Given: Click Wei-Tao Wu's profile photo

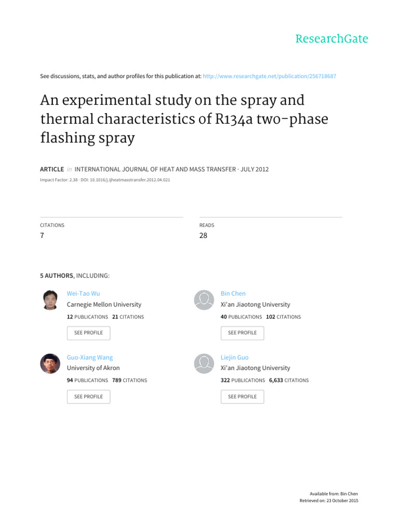Looking at the screenshot, I should (x=50, y=300).
